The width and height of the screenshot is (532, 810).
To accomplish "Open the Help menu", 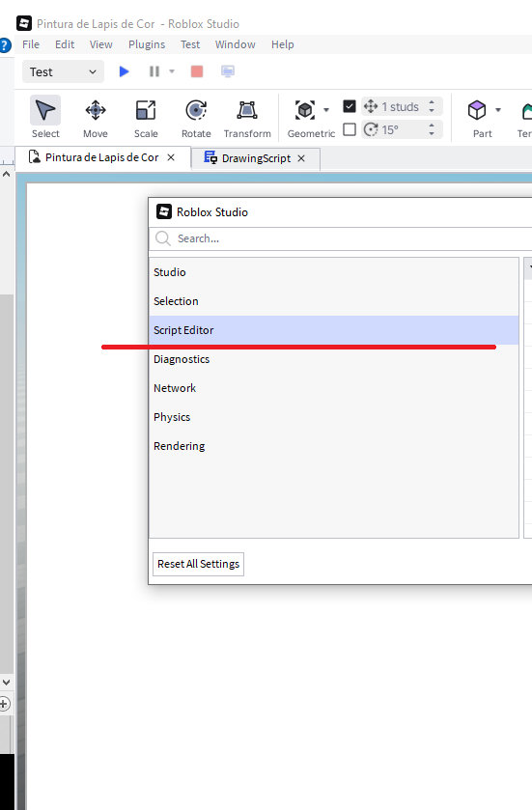I will (283, 44).
